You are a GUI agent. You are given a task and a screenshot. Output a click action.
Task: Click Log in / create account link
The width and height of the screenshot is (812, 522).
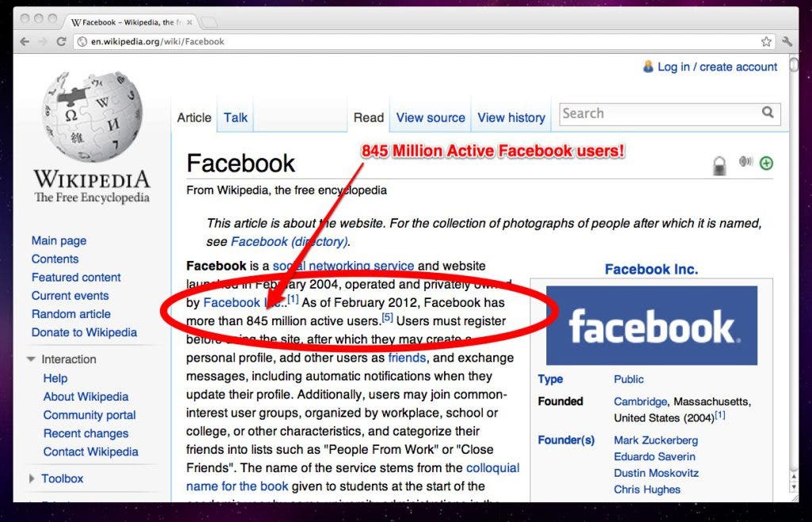tap(717, 67)
